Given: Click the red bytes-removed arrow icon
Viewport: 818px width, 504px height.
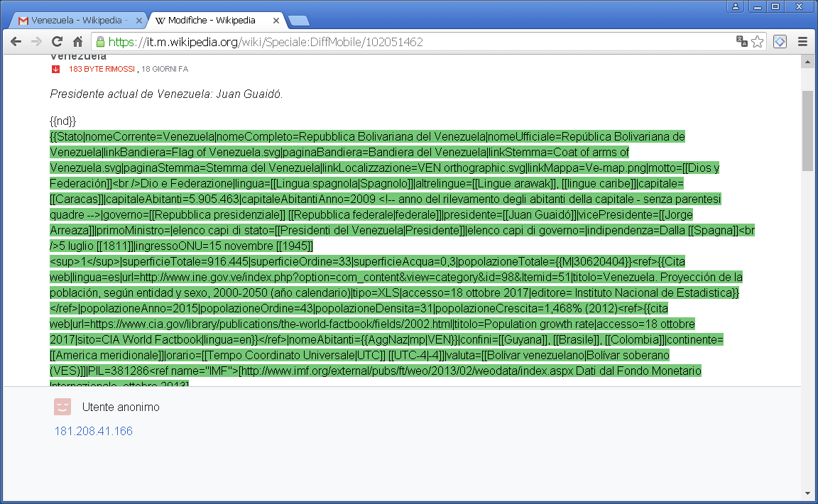Looking at the screenshot, I should 55,69.
